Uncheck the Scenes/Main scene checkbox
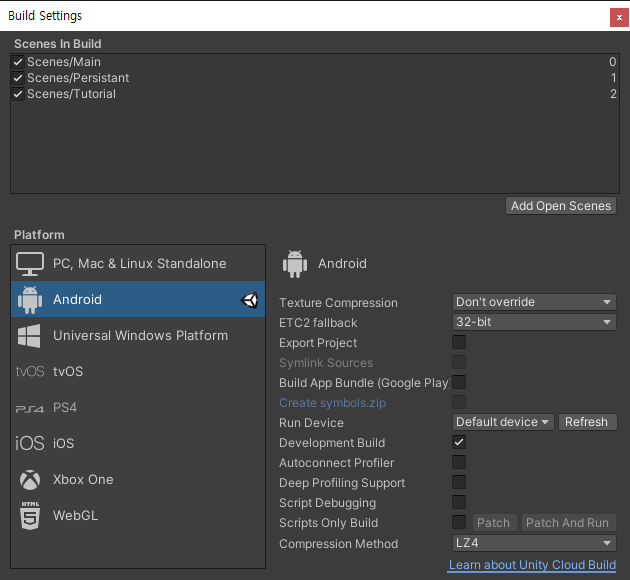 point(18,62)
